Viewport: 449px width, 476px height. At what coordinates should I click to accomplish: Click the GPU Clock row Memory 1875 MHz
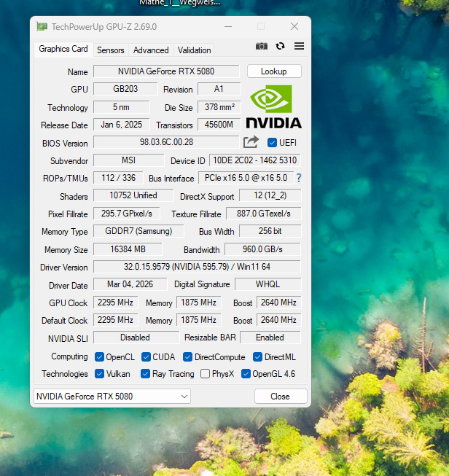tap(198, 303)
